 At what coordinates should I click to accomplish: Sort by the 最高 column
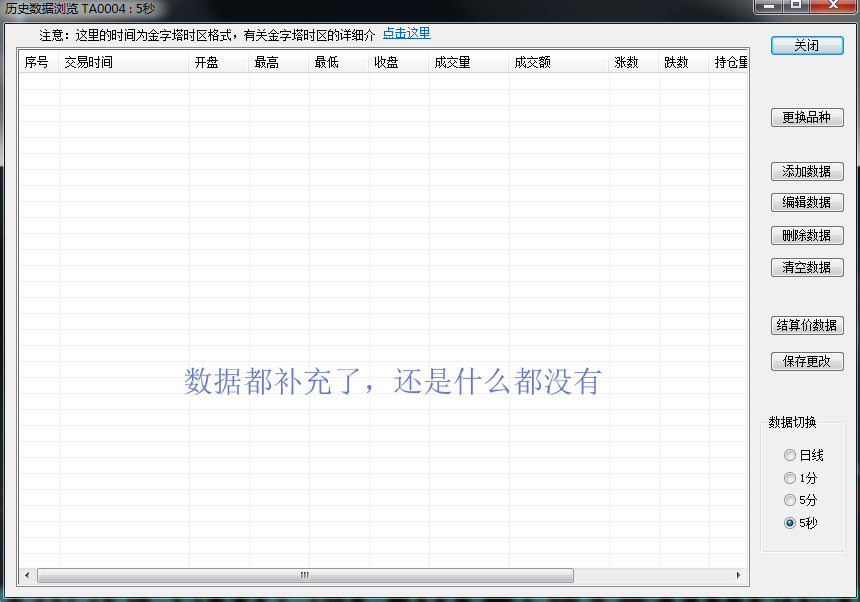[x=279, y=63]
